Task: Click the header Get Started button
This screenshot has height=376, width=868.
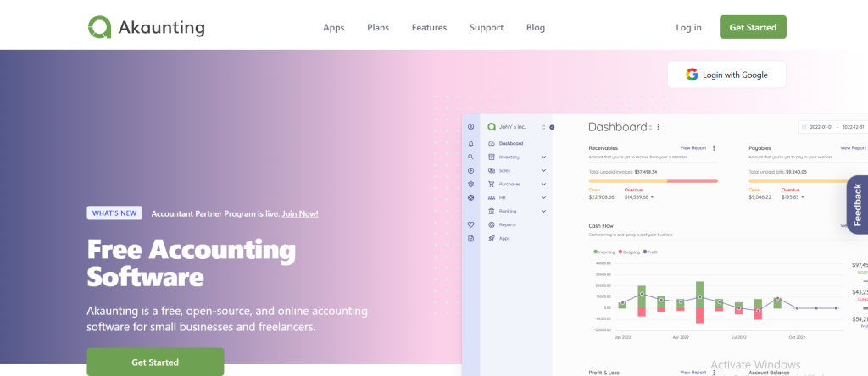Action: coord(753,27)
